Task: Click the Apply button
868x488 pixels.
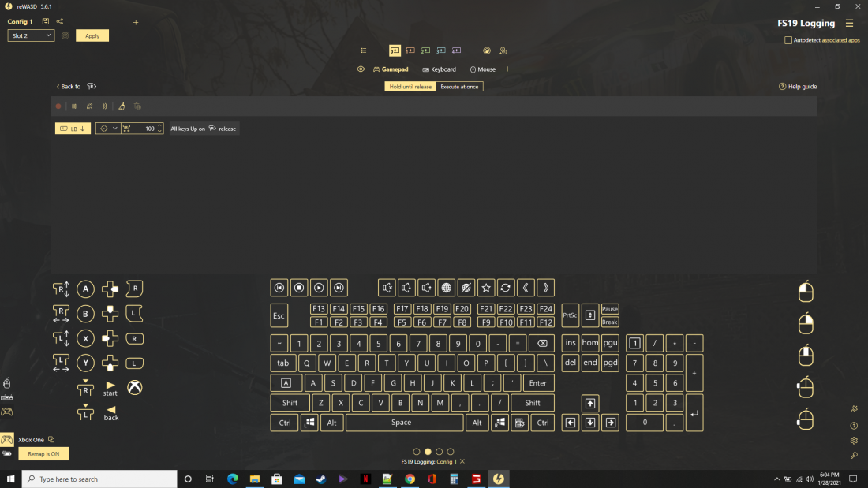Action: pos(92,35)
